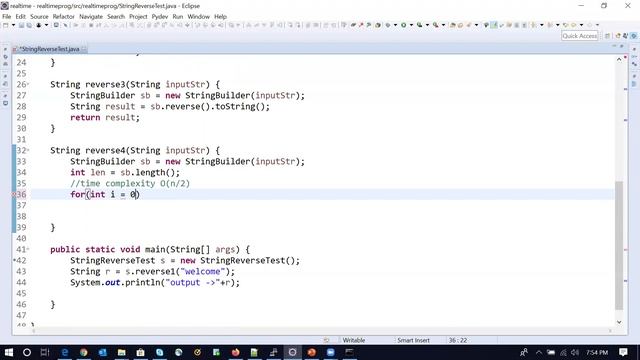Open External Tools dropdown arrow
This screenshot has width=640, height=360.
tap(443, 25)
